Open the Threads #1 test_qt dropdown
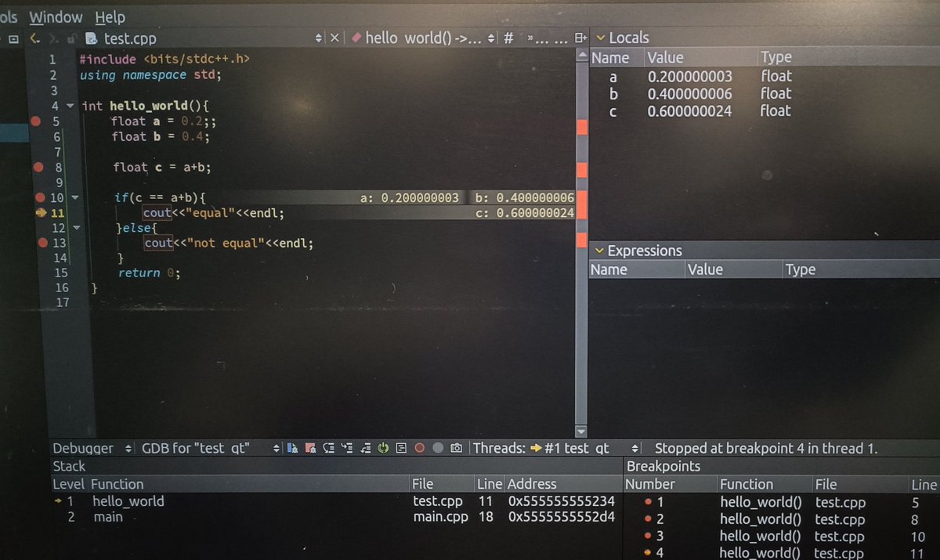940x560 pixels. point(636,449)
